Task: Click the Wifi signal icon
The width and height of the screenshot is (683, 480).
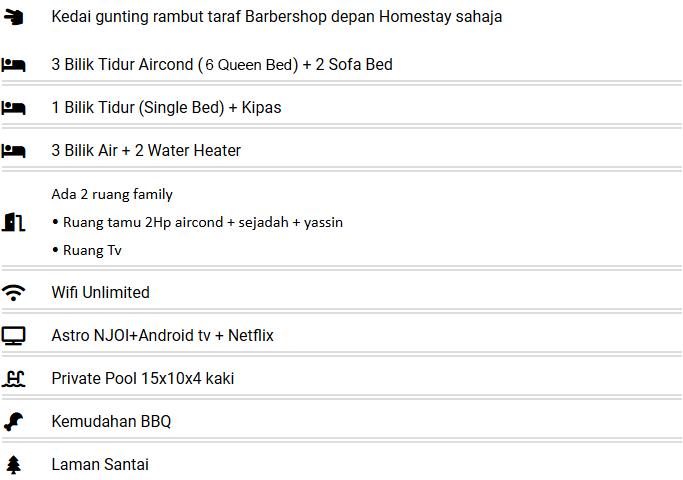Action: point(13,292)
